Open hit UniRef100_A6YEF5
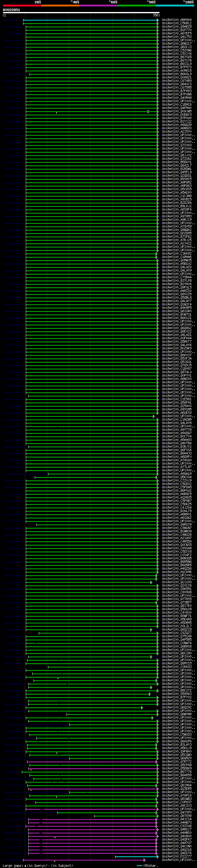The width and height of the screenshot is (197, 868). click(x=176, y=33)
